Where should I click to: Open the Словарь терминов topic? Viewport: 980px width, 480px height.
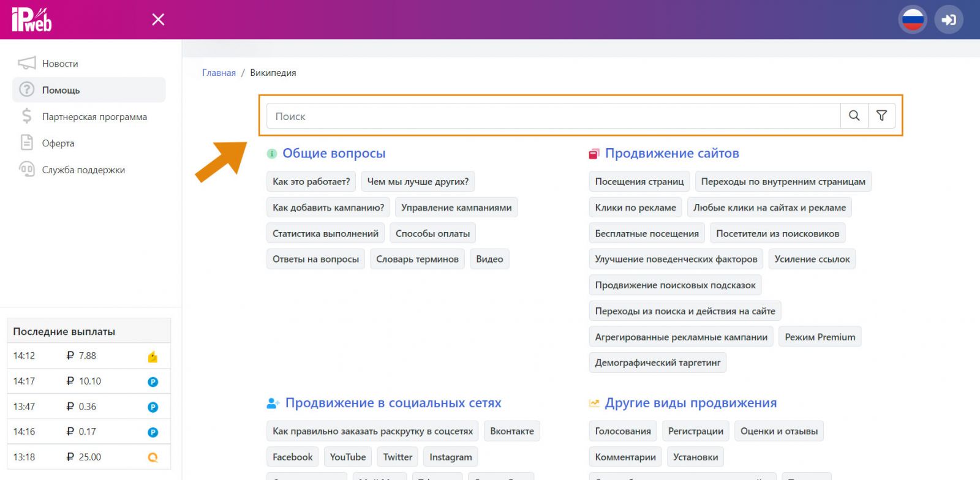coord(417,259)
